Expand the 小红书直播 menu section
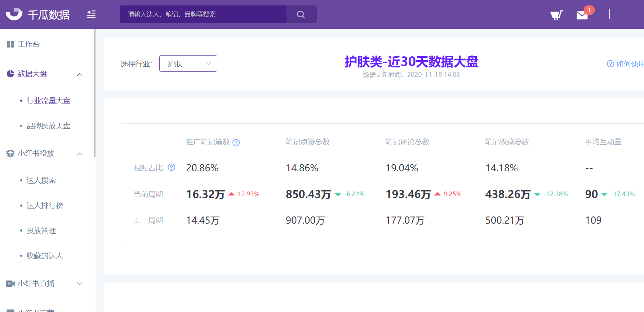 point(80,284)
